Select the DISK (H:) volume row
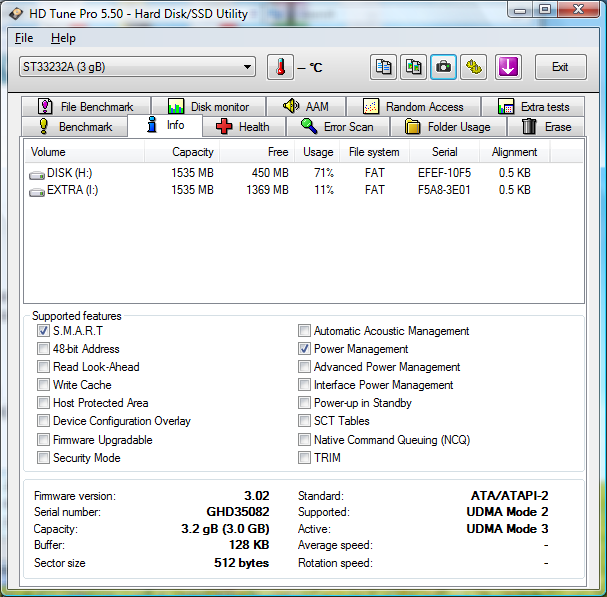The image size is (607, 597). click(x=304, y=173)
